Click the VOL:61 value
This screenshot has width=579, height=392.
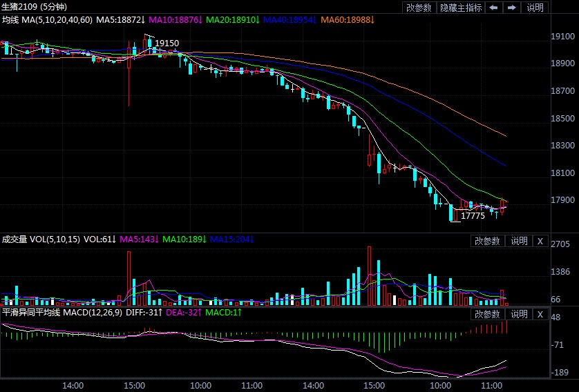pos(100,239)
